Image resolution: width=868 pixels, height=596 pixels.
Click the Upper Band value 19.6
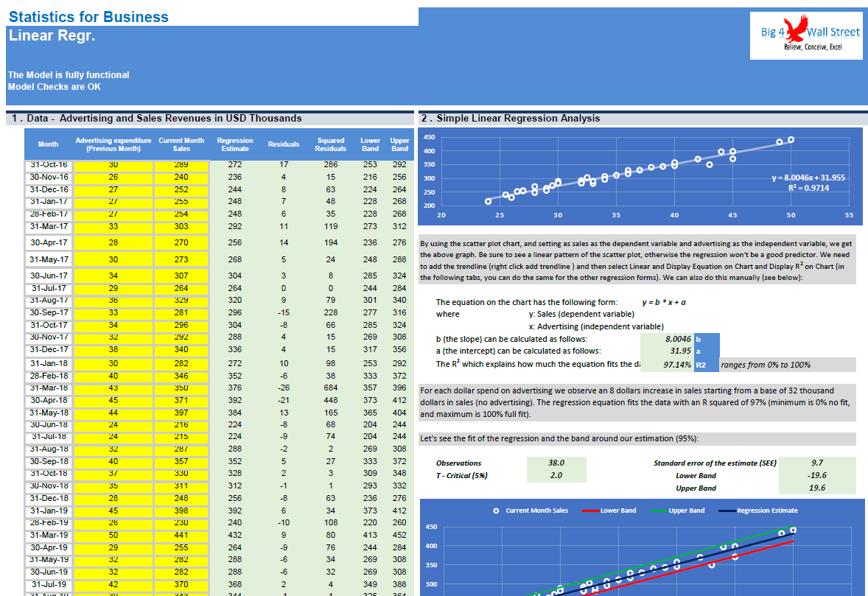click(x=817, y=488)
